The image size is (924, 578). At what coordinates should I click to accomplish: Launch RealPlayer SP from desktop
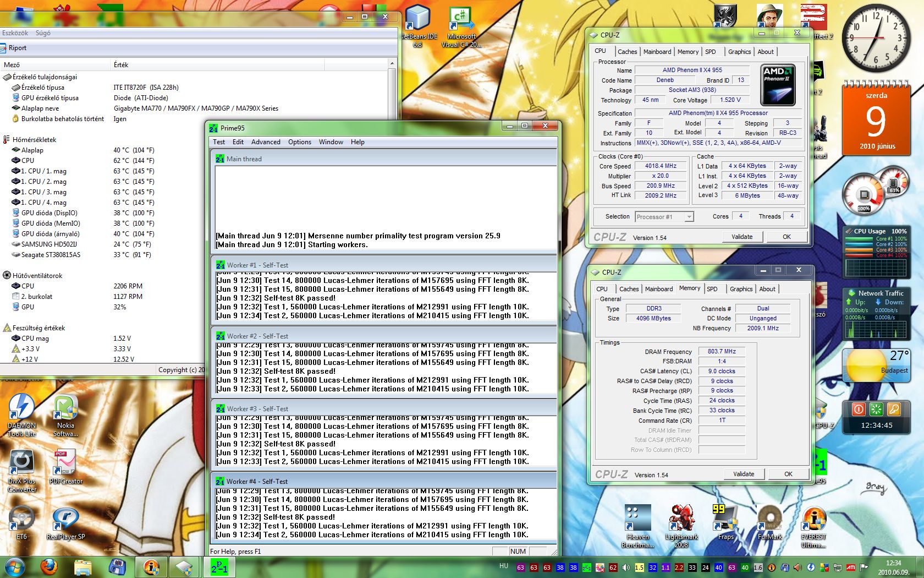[65, 522]
